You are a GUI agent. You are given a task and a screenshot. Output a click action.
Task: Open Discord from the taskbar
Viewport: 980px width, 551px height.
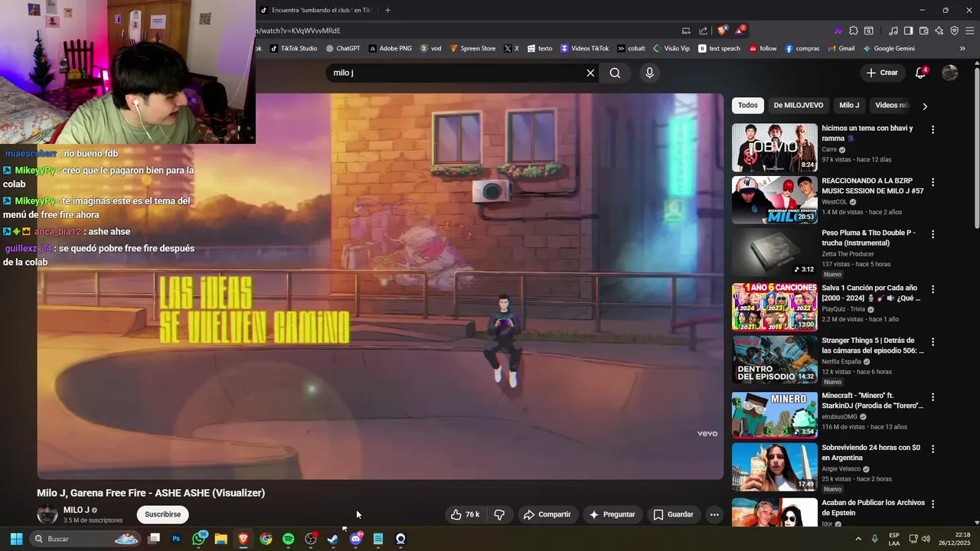[x=356, y=539]
